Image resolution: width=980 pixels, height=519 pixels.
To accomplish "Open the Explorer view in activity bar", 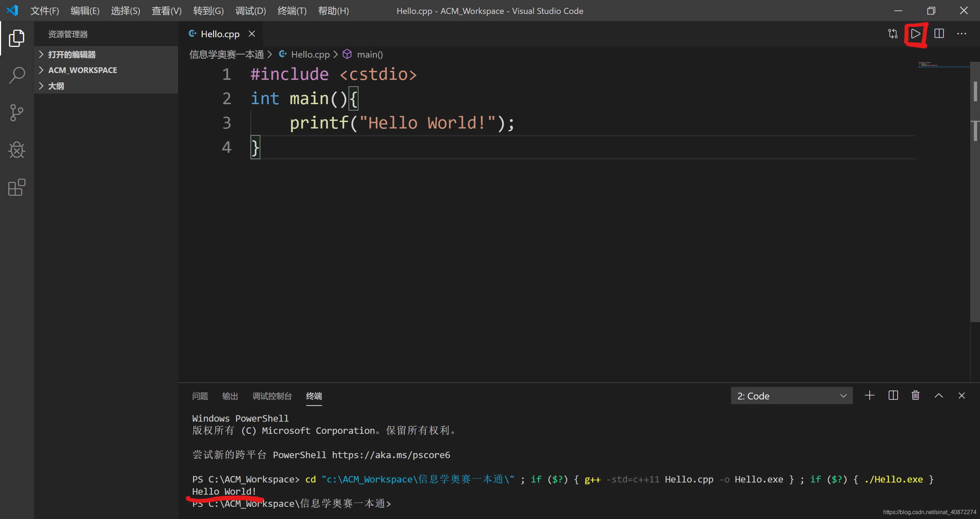I will coord(17,38).
